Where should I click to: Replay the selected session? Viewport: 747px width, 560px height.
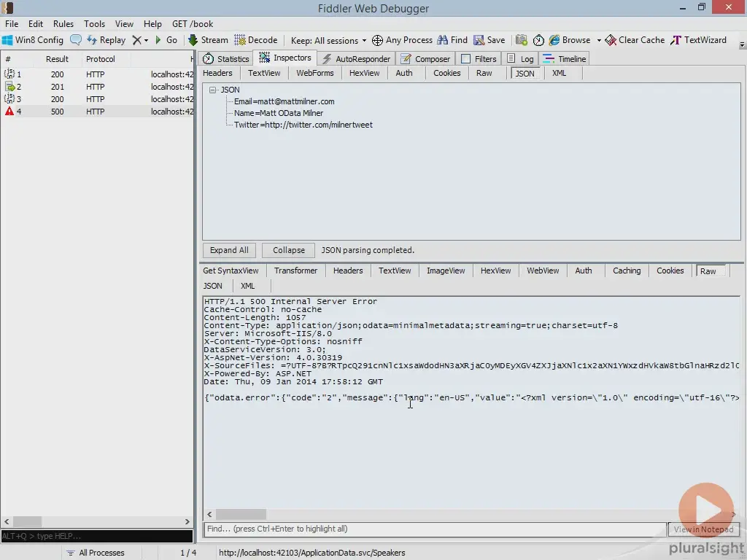pyautogui.click(x=107, y=40)
